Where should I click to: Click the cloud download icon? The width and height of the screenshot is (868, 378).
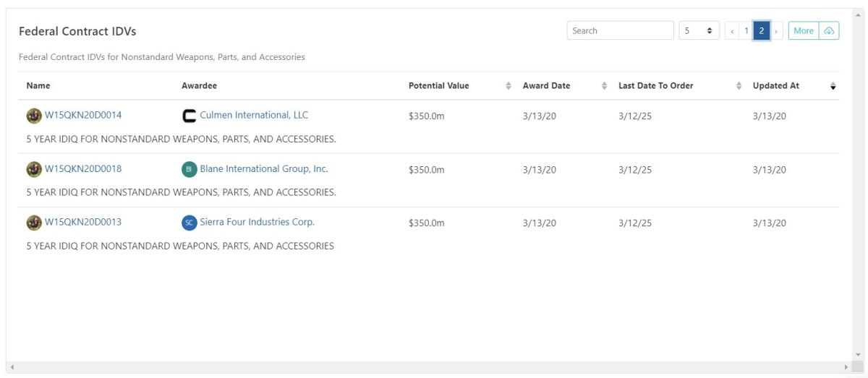pos(829,30)
